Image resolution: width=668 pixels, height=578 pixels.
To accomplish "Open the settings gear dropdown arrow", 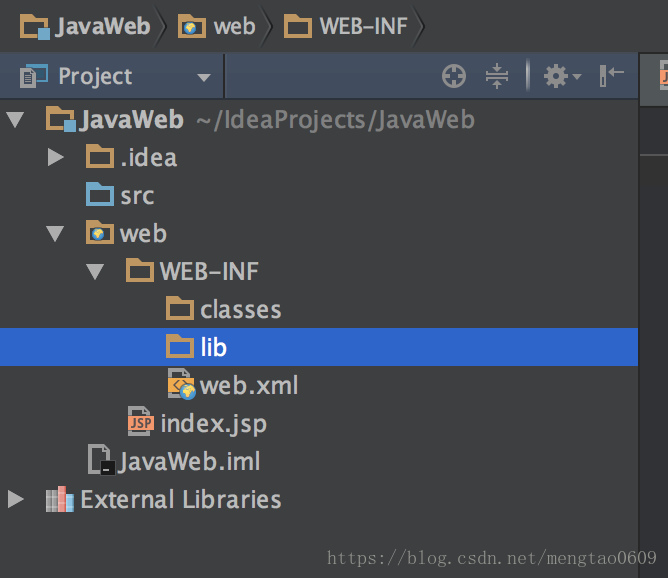I will pyautogui.click(x=577, y=77).
